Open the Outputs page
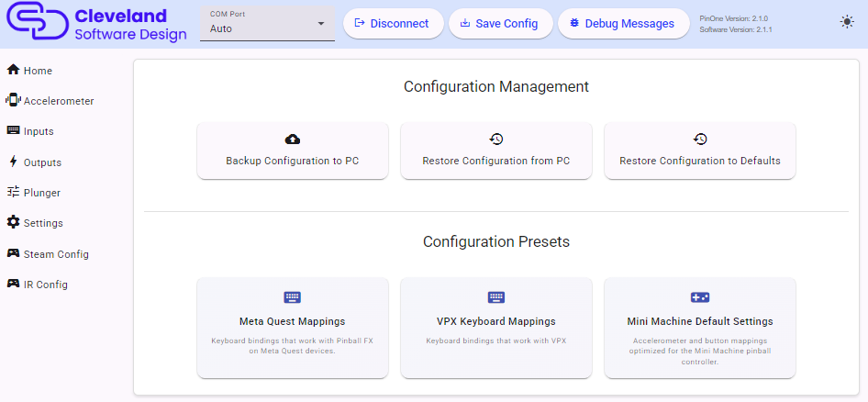868x402 pixels. 42,162
